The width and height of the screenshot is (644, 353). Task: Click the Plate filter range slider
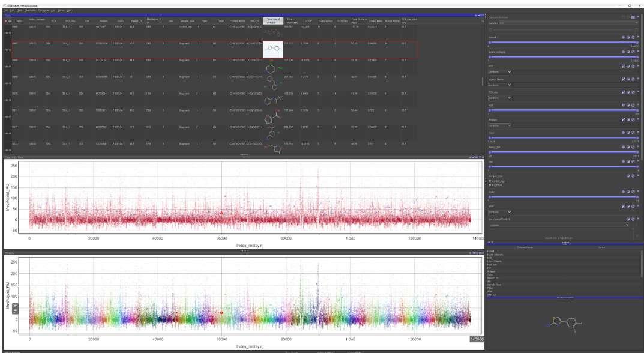pos(564,197)
